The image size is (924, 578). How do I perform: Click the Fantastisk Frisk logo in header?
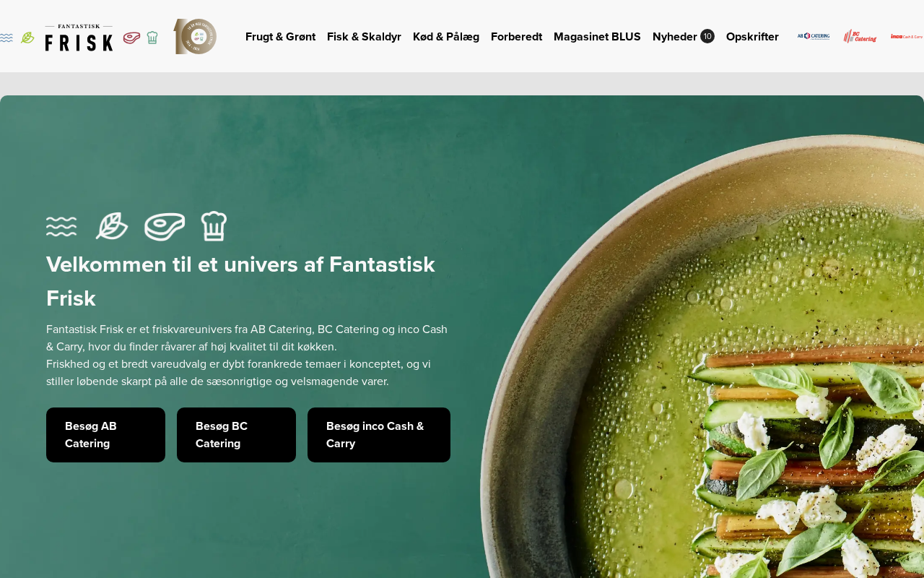click(x=79, y=38)
